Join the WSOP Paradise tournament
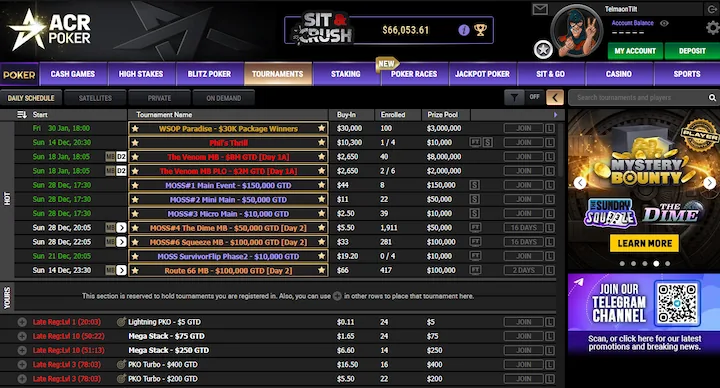Screen dimensions: 720x388 (x=523, y=129)
